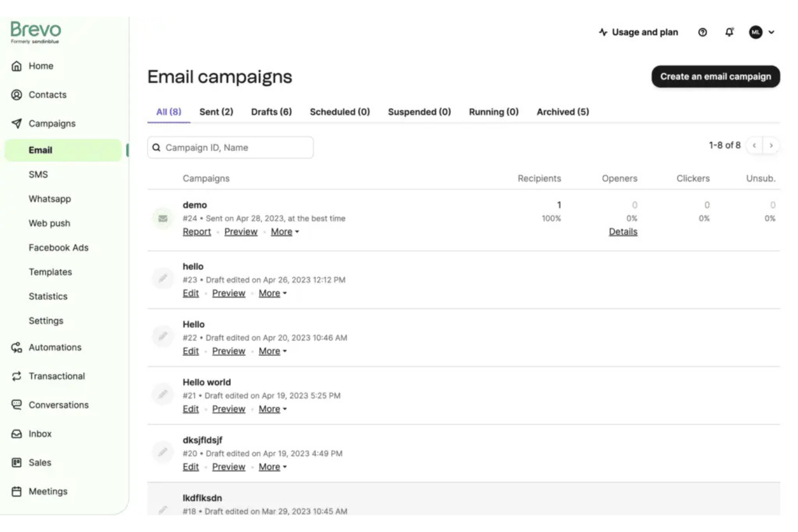Open Templates section

pyautogui.click(x=50, y=272)
